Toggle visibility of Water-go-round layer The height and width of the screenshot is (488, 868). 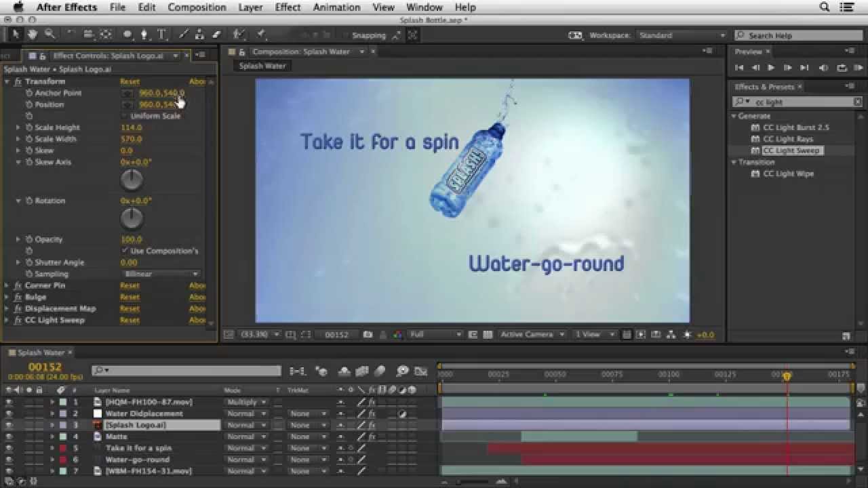tap(9, 460)
